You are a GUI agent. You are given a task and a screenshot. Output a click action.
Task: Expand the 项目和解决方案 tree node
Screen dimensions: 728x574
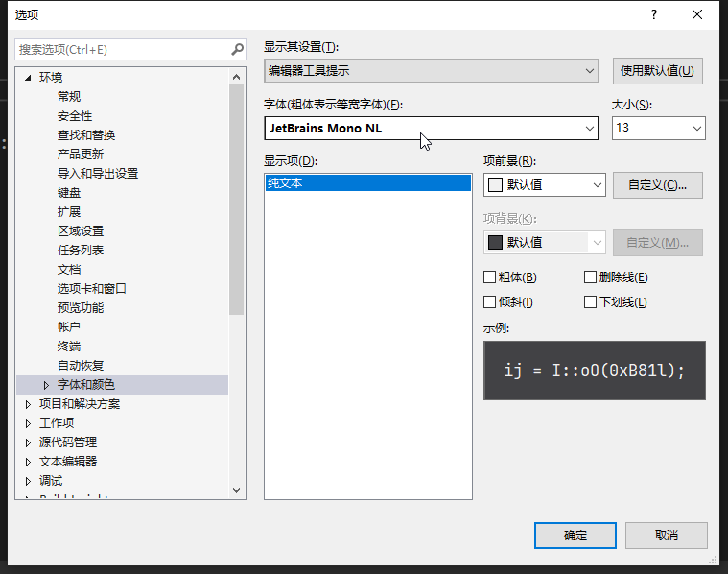pyautogui.click(x=28, y=404)
